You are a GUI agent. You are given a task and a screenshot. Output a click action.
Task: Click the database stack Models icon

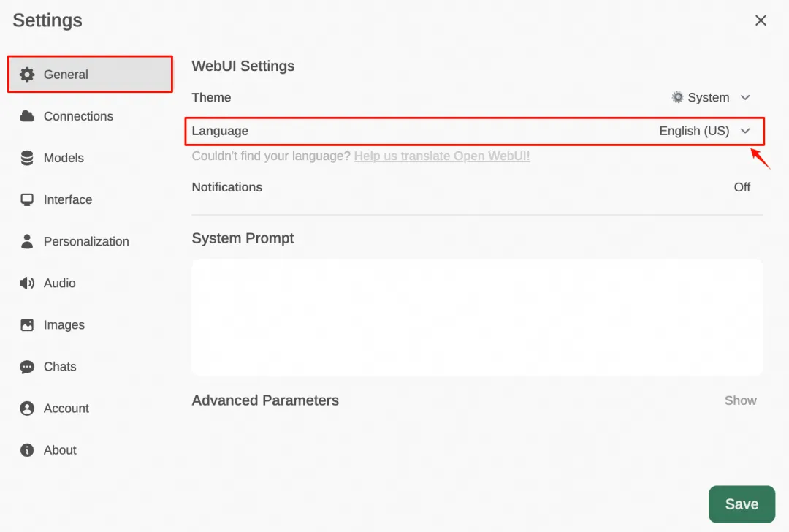(27, 158)
